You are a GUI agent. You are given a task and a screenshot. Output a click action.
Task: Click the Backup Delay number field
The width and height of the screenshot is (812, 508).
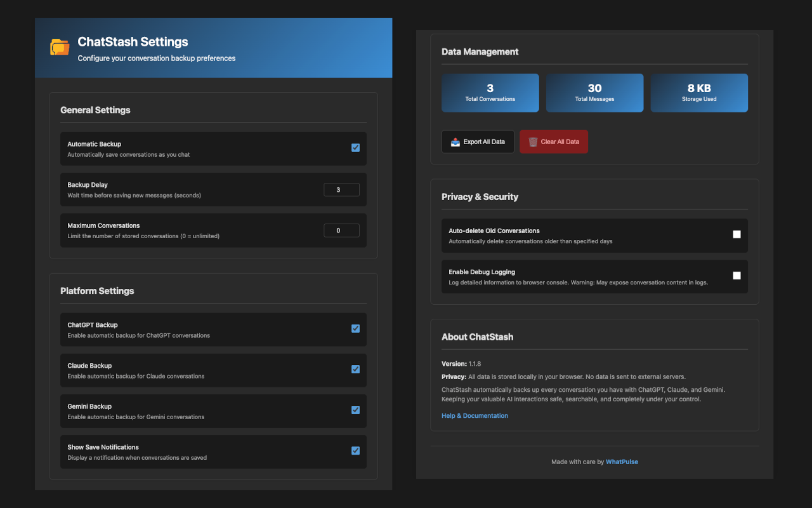tap(341, 190)
